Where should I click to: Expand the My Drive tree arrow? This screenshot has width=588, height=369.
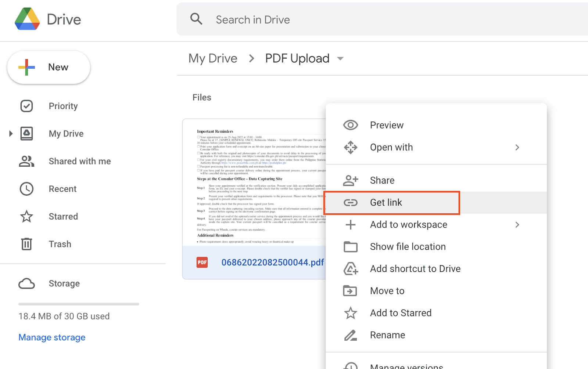(x=11, y=134)
